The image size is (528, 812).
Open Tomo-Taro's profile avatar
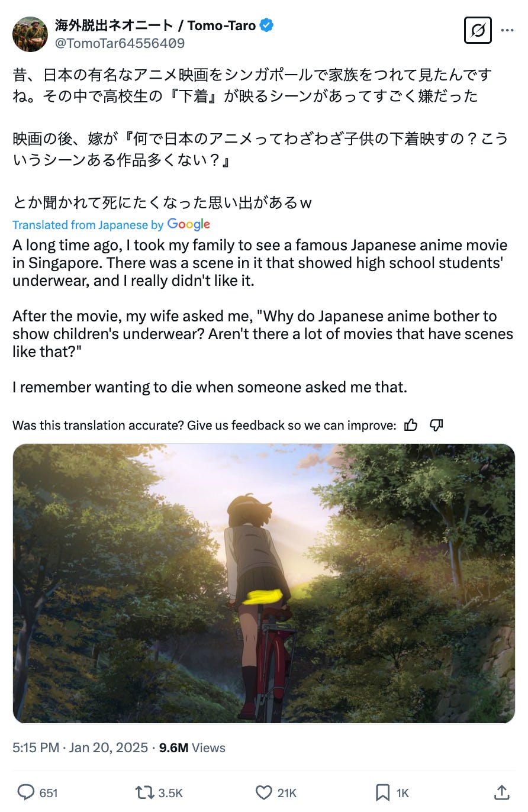[x=30, y=34]
